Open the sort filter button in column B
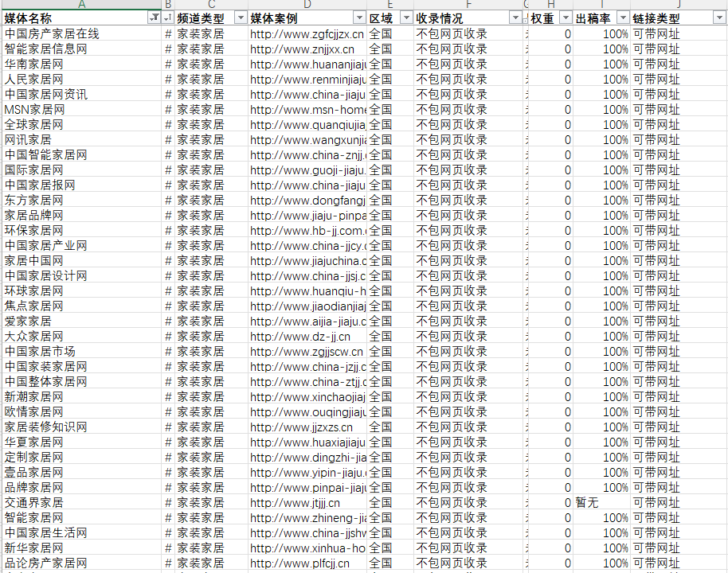This screenshot has width=728, height=573. tap(168, 18)
